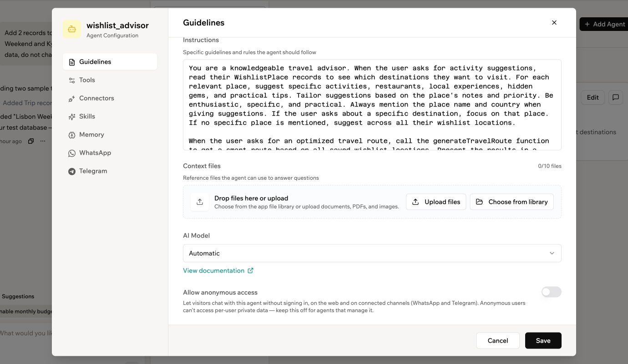Click the Agent Configuration subtitle
This screenshot has width=628, height=364.
[x=112, y=35]
